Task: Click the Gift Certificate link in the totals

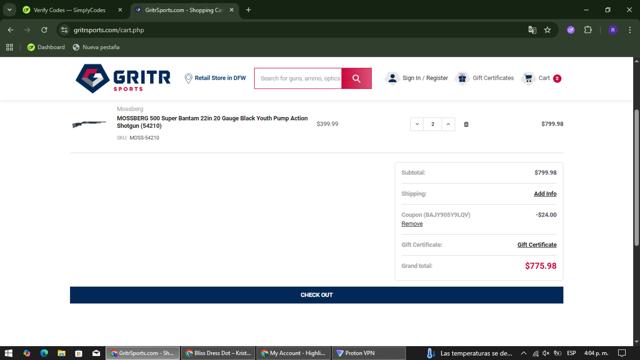Action: pyautogui.click(x=537, y=245)
